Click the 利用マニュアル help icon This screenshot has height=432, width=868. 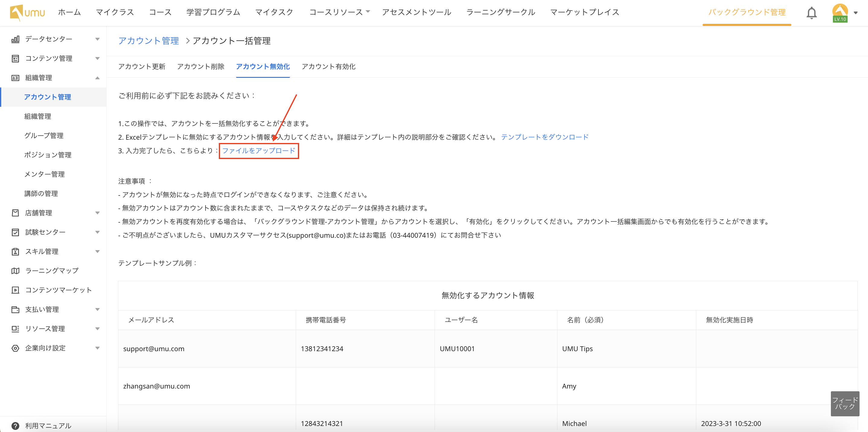(x=15, y=426)
